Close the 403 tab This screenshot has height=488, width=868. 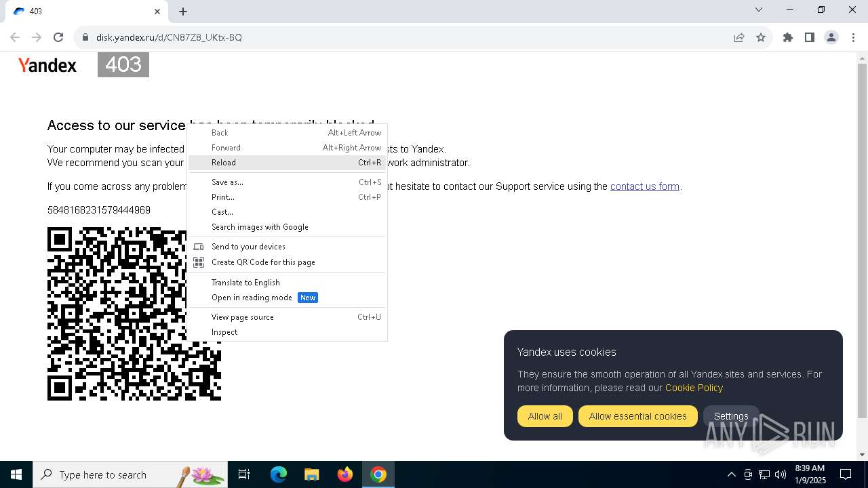coord(157,12)
